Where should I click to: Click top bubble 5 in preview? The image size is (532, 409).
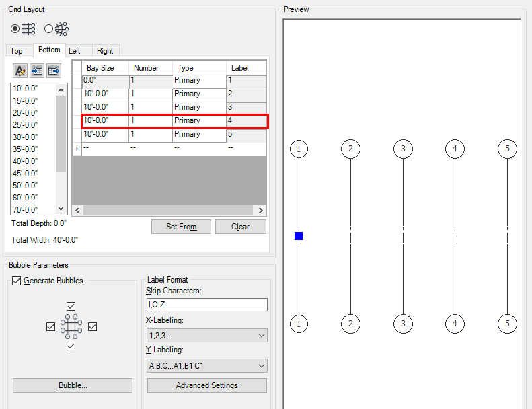pyautogui.click(x=507, y=149)
